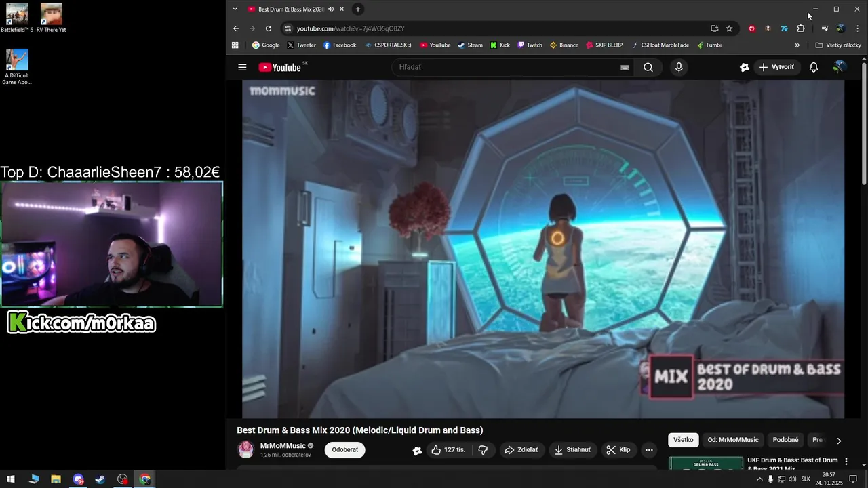Open the Chrome apps grid in bookmarks bar
Image resolution: width=868 pixels, height=488 pixels.
235,45
